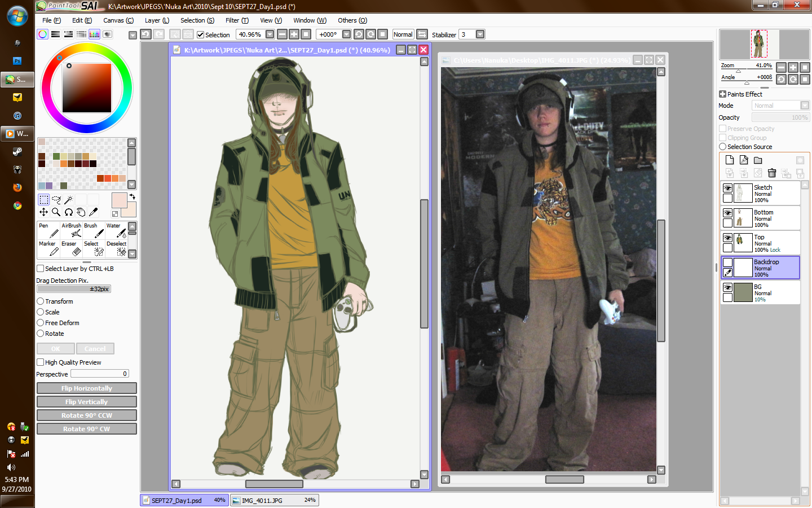The height and width of the screenshot is (508, 812).
Task: Enable High Quality Preview checkbox
Action: pyautogui.click(x=41, y=362)
